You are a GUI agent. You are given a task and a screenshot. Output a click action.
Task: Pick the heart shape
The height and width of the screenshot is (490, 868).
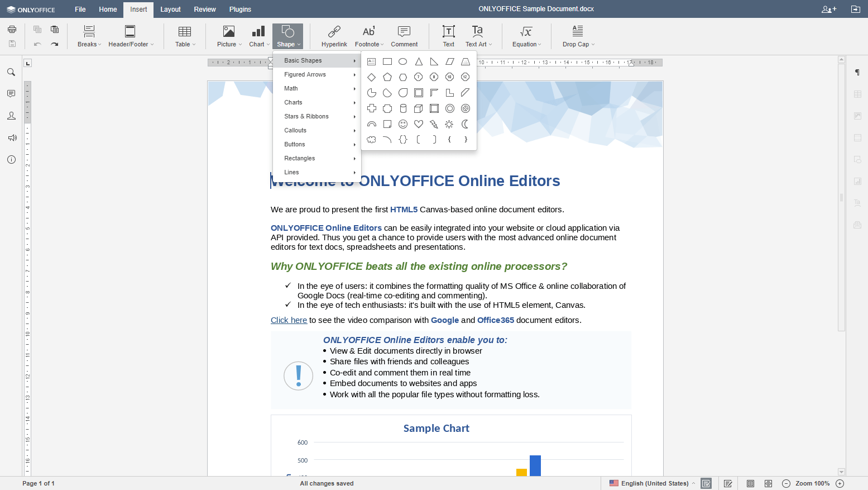419,124
